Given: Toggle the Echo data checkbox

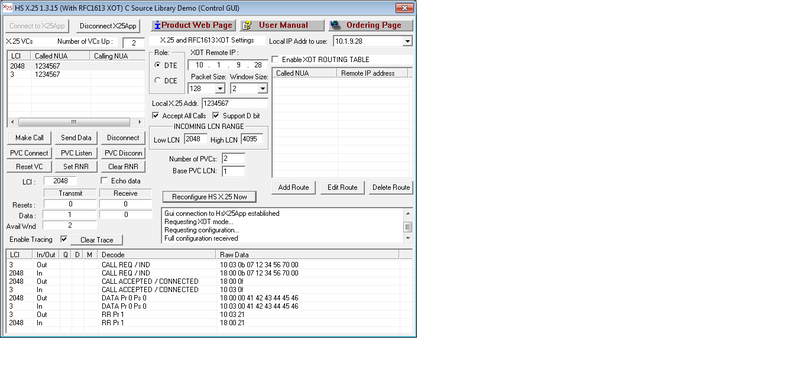Looking at the screenshot, I should [x=105, y=181].
